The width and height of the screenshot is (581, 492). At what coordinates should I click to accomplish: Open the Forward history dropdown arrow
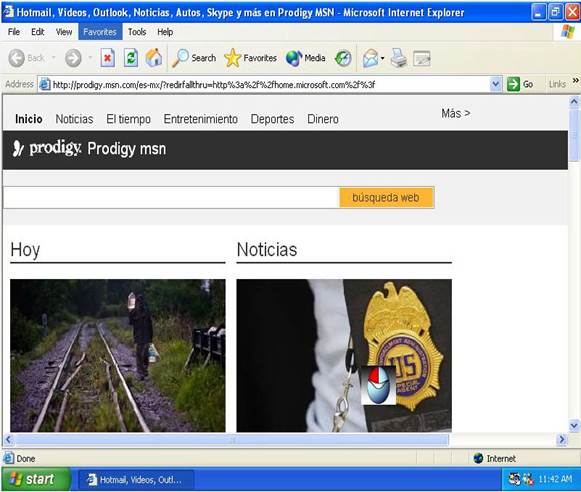click(90, 58)
